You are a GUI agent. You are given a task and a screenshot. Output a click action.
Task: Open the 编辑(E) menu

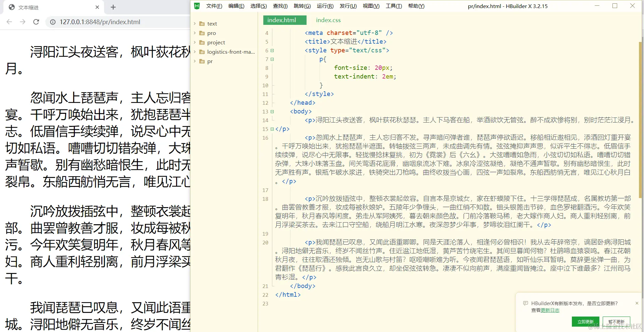(236, 6)
